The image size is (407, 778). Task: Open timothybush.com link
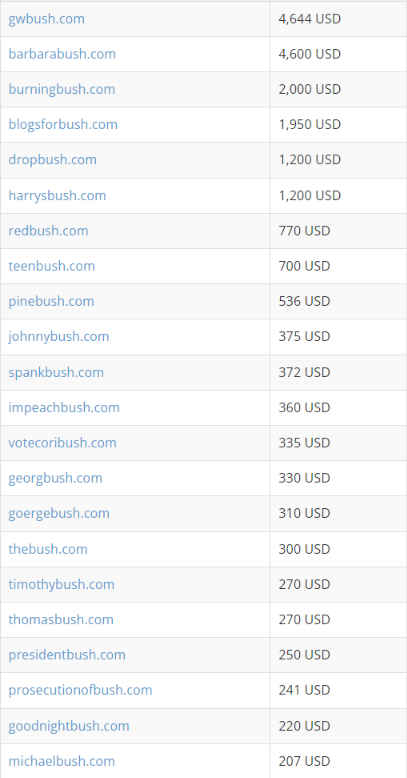point(62,584)
